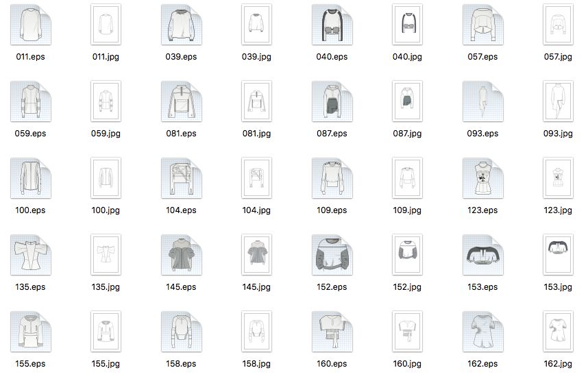Select the 059.jpg thumbnail
This screenshot has height=381, width=588.
pyautogui.click(x=106, y=101)
